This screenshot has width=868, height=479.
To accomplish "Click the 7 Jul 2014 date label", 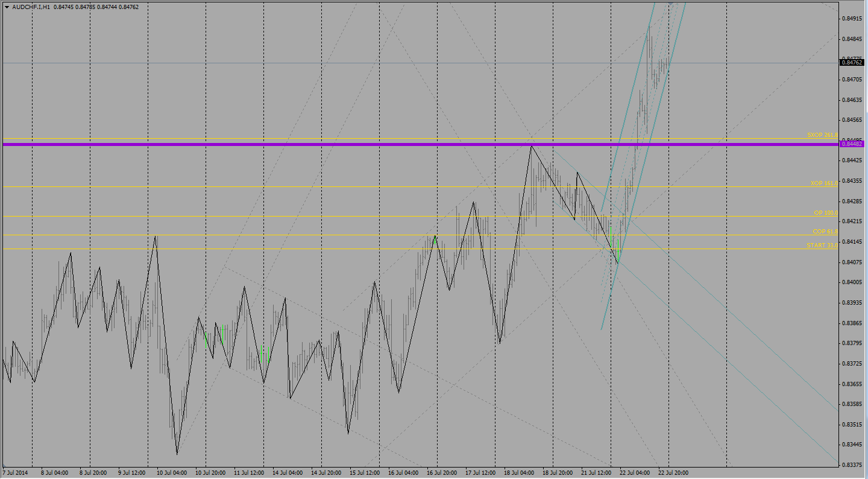I will click(15, 472).
